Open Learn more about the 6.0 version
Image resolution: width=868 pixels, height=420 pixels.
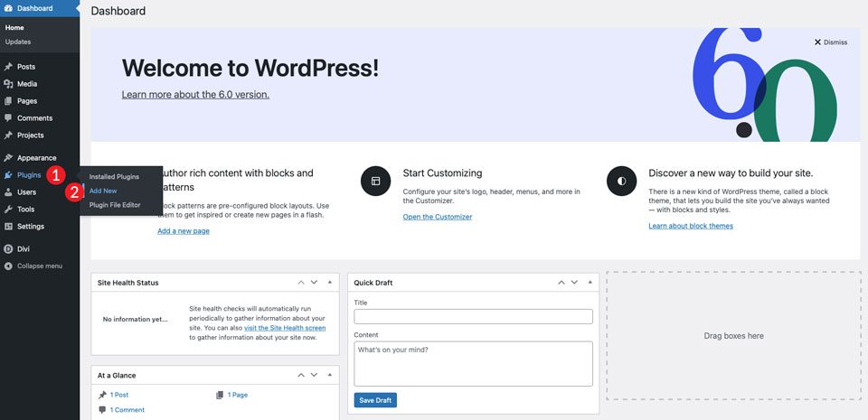coord(195,95)
